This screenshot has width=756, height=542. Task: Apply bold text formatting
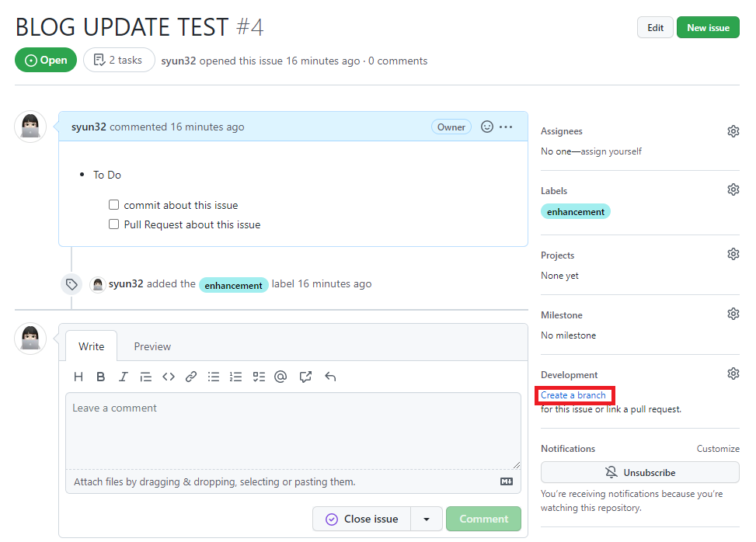pyautogui.click(x=101, y=377)
